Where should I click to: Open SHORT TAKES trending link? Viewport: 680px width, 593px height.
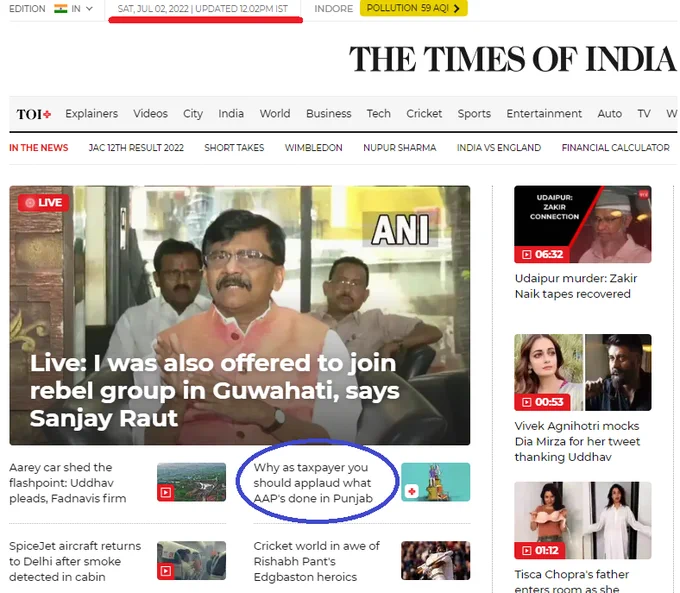(x=234, y=148)
